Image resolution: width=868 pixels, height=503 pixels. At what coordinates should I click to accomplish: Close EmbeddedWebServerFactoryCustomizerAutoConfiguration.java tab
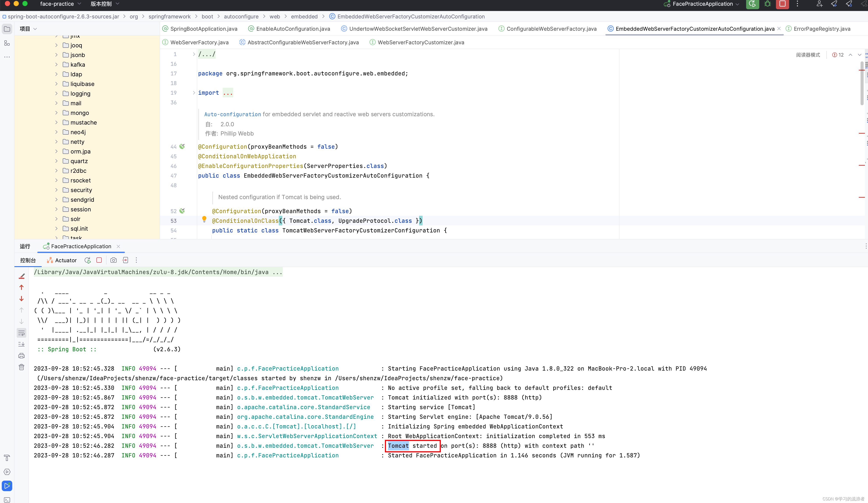pyautogui.click(x=779, y=29)
